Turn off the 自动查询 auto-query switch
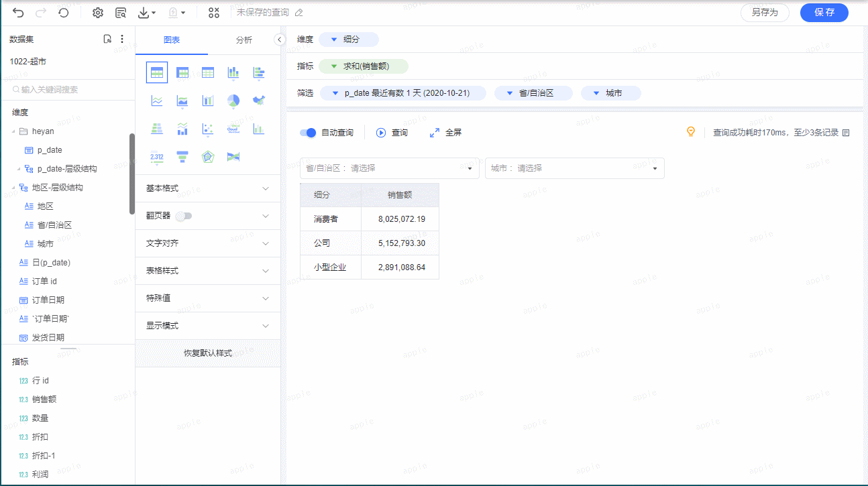Image resolution: width=868 pixels, height=486 pixels. tap(308, 133)
